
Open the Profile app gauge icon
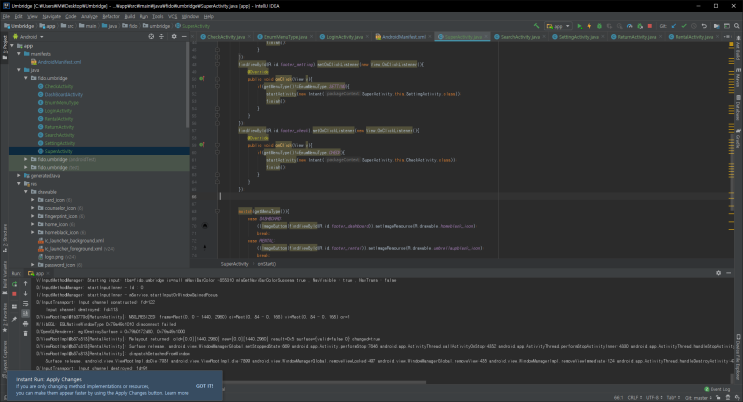(629, 26)
